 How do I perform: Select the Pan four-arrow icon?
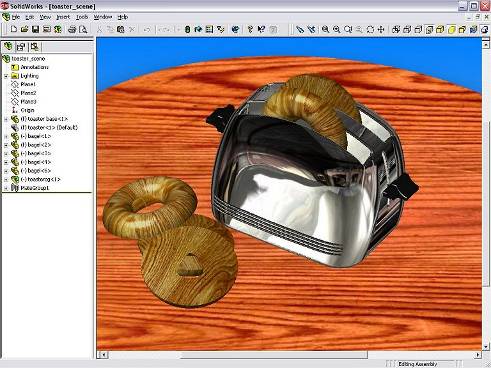click(381, 29)
